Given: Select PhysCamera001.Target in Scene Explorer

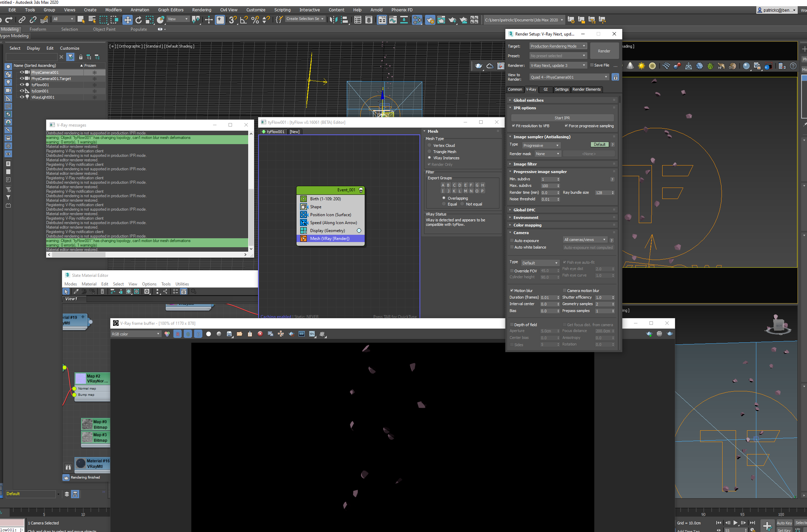Looking at the screenshot, I should tap(51, 79).
